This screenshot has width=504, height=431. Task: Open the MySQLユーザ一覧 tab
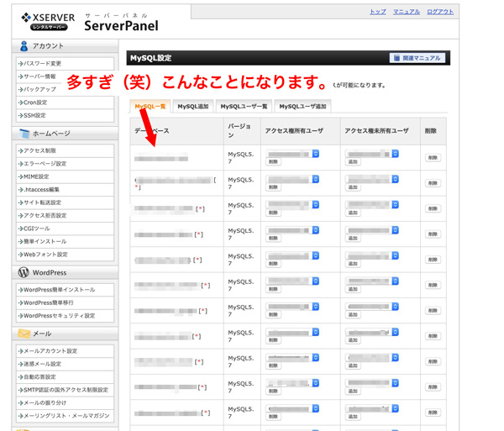click(244, 107)
